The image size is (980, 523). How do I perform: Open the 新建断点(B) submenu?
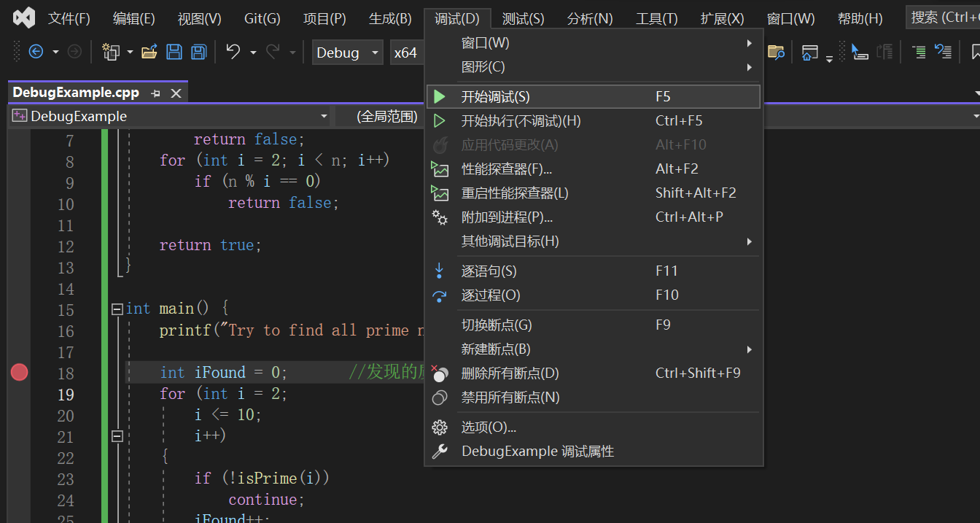click(x=594, y=349)
